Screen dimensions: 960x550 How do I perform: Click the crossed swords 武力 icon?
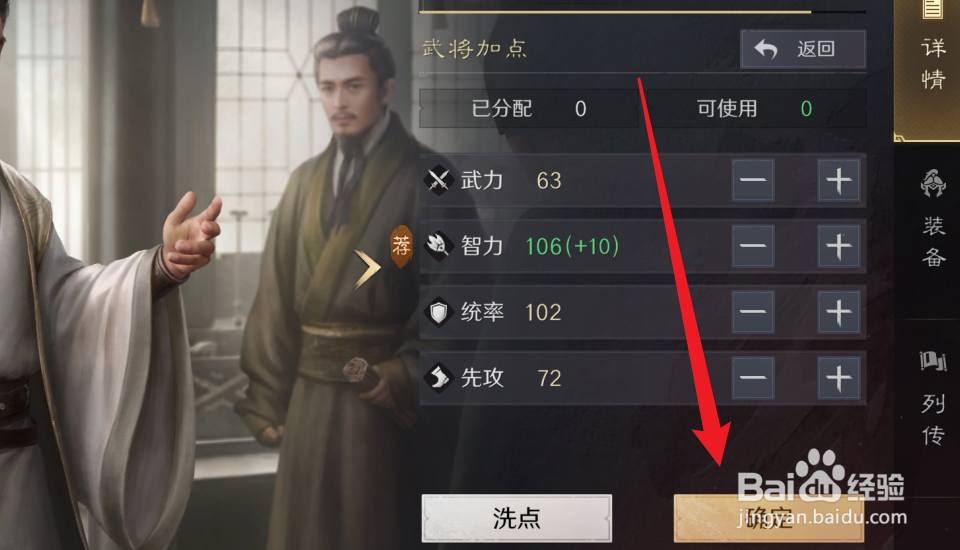439,181
